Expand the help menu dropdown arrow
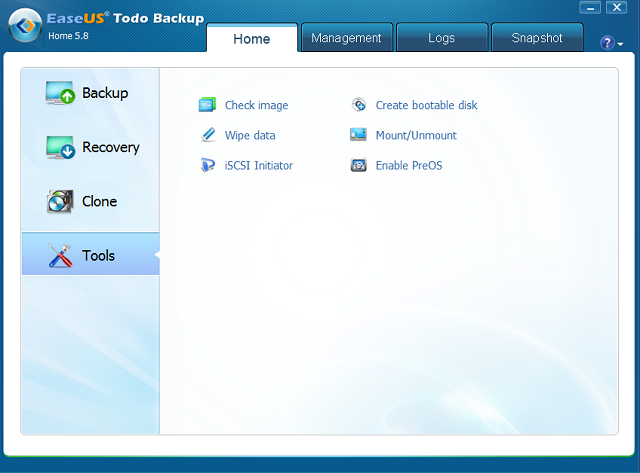This screenshot has height=473, width=640. tap(620, 44)
